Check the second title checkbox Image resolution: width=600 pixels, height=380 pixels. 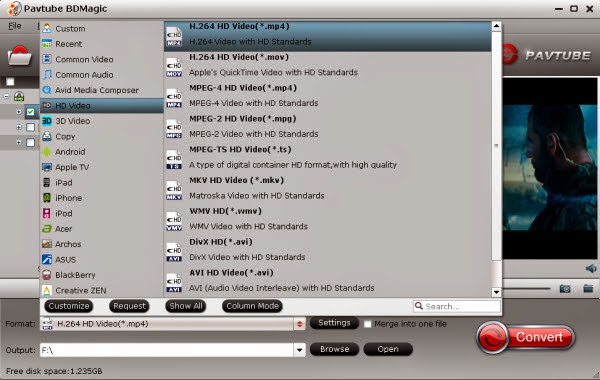(31, 127)
